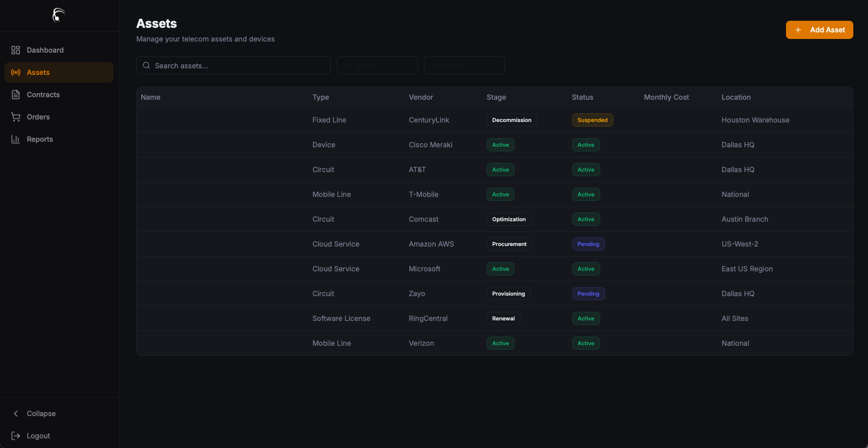The height and width of the screenshot is (448, 868).
Task: Click the Suspended status badge
Action: pos(593,120)
